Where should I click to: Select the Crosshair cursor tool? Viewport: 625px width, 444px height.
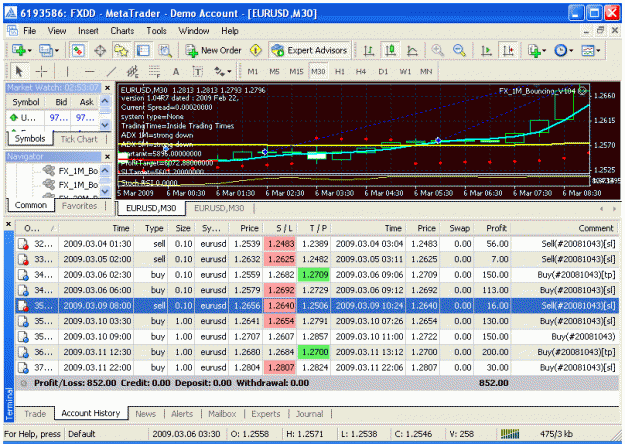(x=41, y=72)
